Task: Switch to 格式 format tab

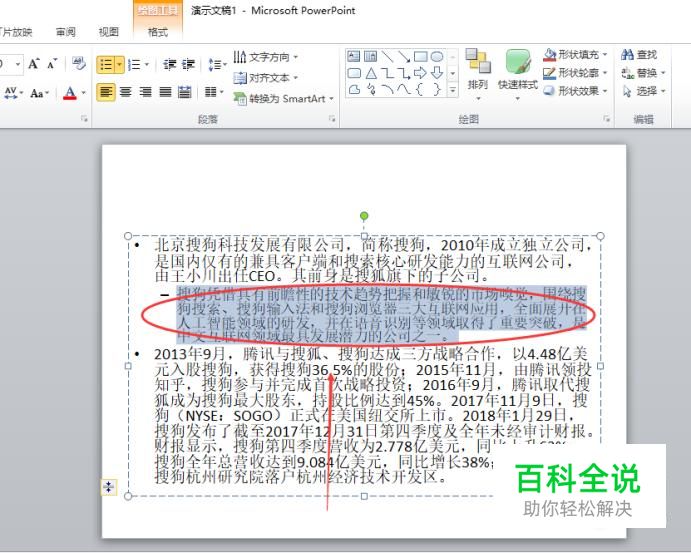Action: 157,32
